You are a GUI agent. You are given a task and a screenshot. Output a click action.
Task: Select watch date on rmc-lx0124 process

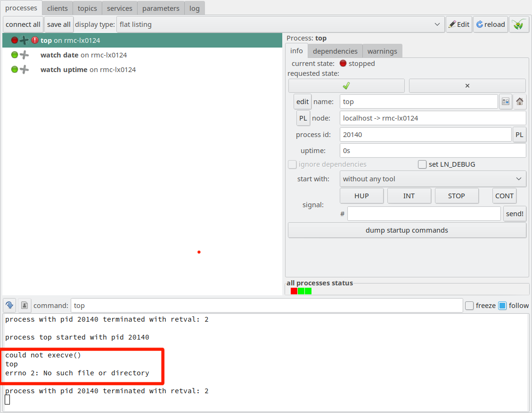(142, 55)
